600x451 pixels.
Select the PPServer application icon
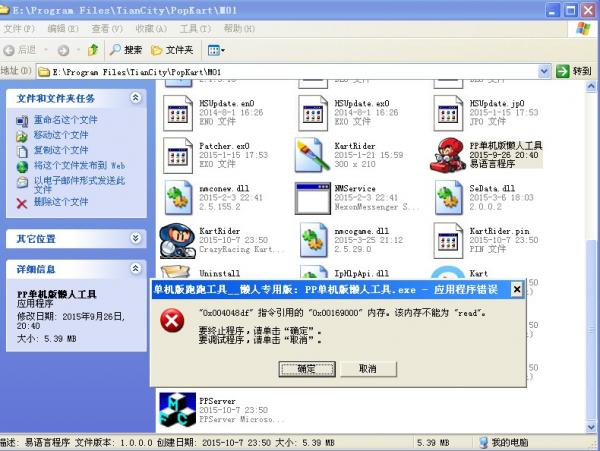click(178, 409)
